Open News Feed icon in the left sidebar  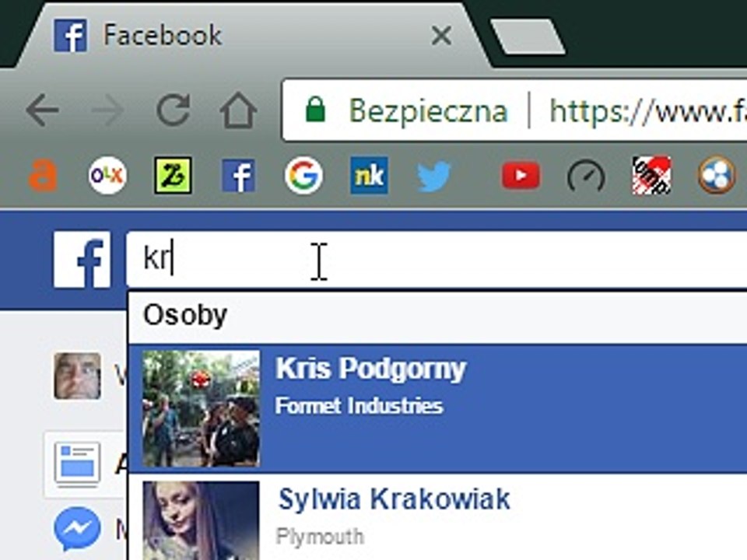(77, 464)
